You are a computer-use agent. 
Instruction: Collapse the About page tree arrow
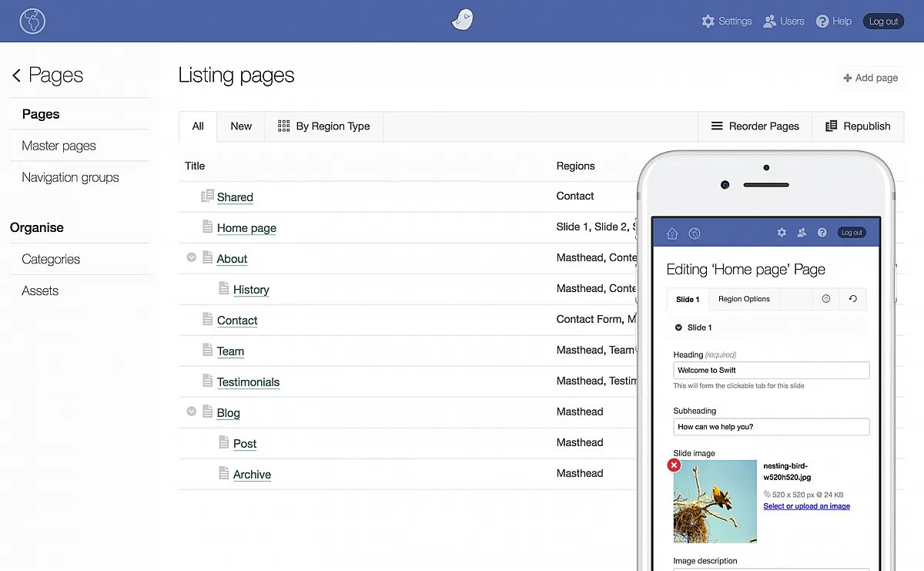pyautogui.click(x=192, y=257)
